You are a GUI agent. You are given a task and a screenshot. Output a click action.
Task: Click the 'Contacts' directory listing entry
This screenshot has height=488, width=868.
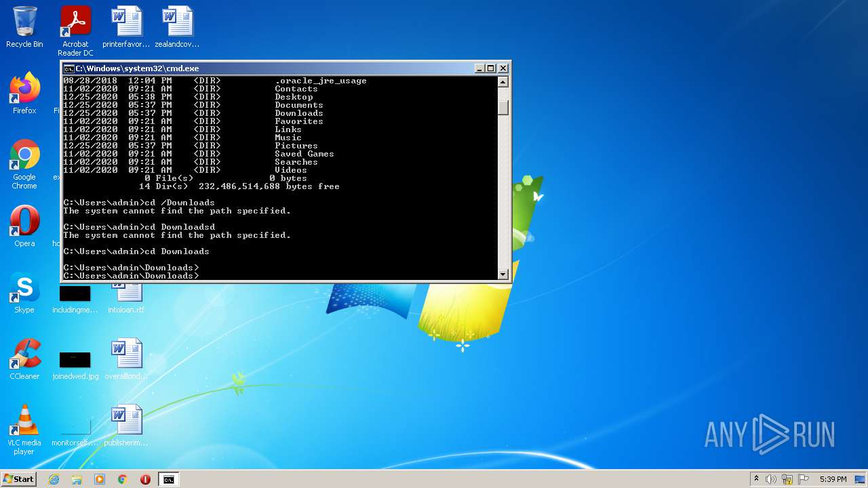pyautogui.click(x=296, y=89)
